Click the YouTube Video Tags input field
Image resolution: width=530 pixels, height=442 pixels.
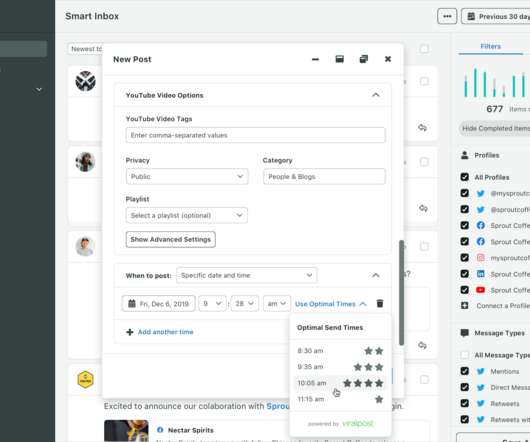(255, 135)
